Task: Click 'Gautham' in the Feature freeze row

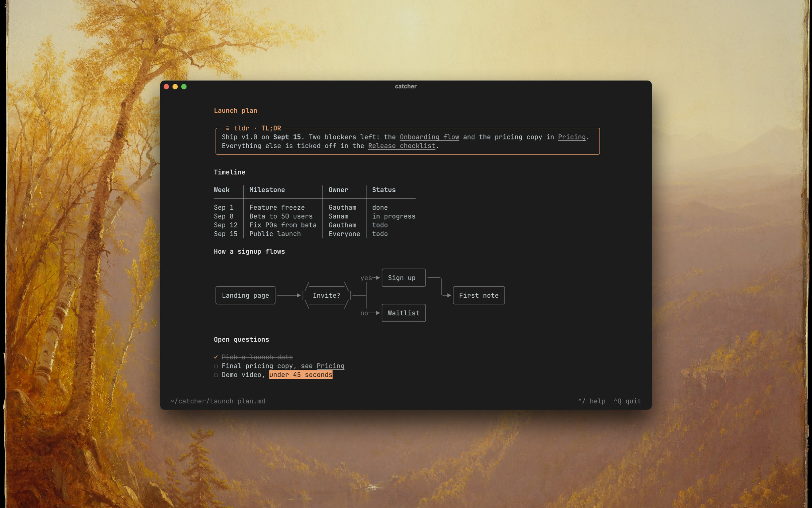Action: [342, 208]
